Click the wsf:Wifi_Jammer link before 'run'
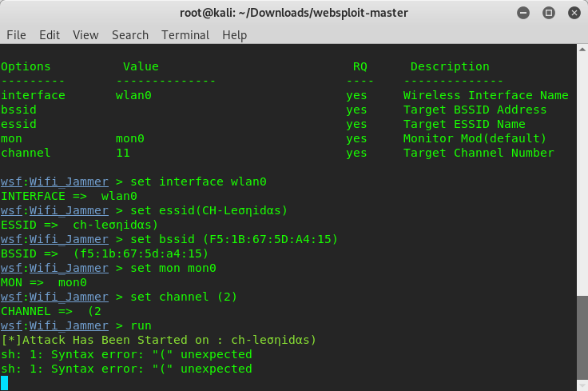This screenshot has width=588, height=391. [x=55, y=325]
